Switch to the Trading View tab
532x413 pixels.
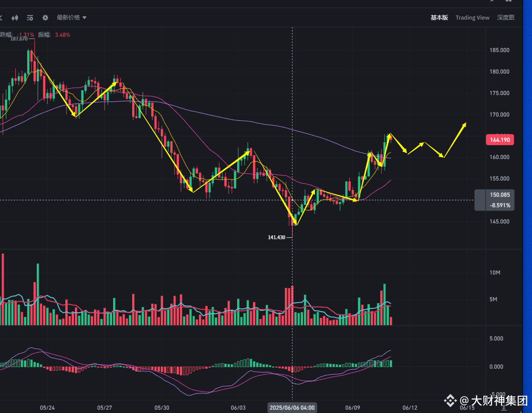point(472,18)
